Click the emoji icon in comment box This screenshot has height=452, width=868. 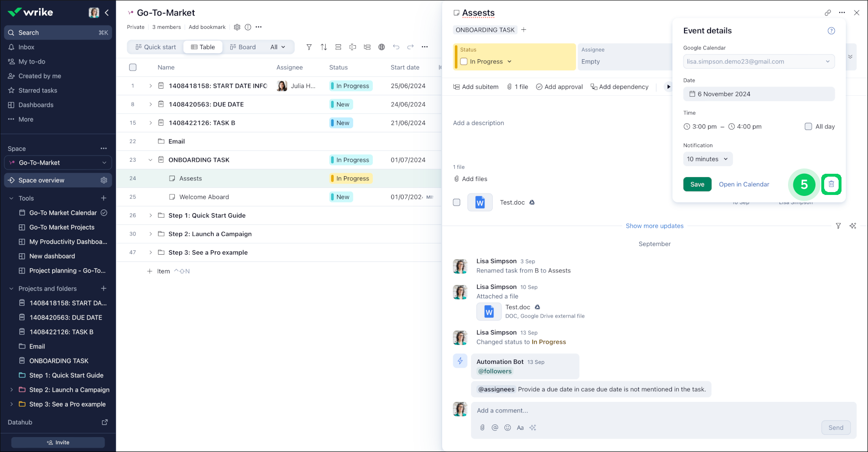pos(507,427)
